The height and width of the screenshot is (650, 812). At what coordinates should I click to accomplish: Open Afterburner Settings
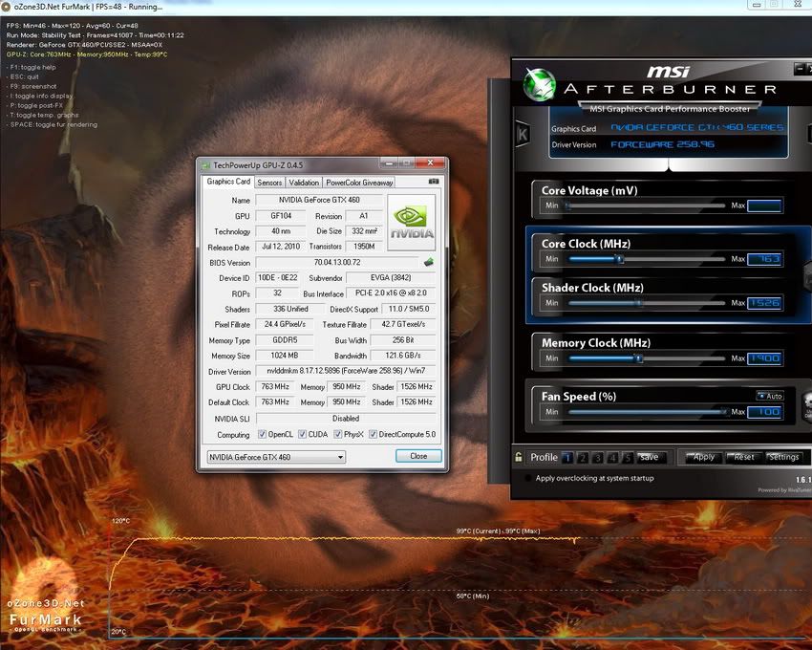(x=783, y=457)
